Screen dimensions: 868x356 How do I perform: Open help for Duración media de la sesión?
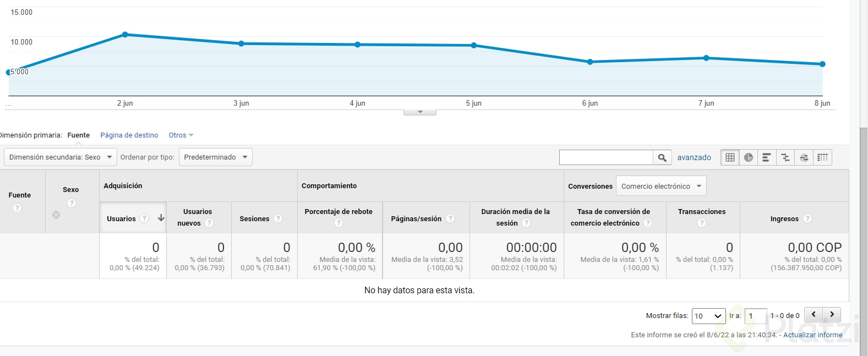click(x=526, y=223)
